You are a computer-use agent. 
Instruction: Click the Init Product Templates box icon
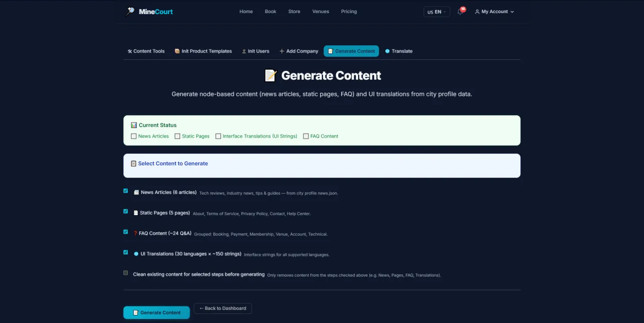point(177,51)
